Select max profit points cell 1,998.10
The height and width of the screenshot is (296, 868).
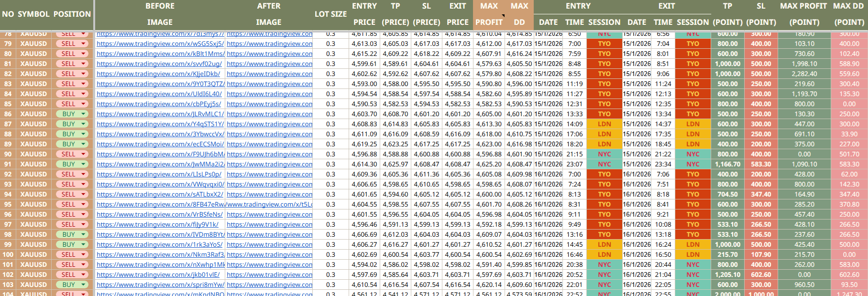804,64
